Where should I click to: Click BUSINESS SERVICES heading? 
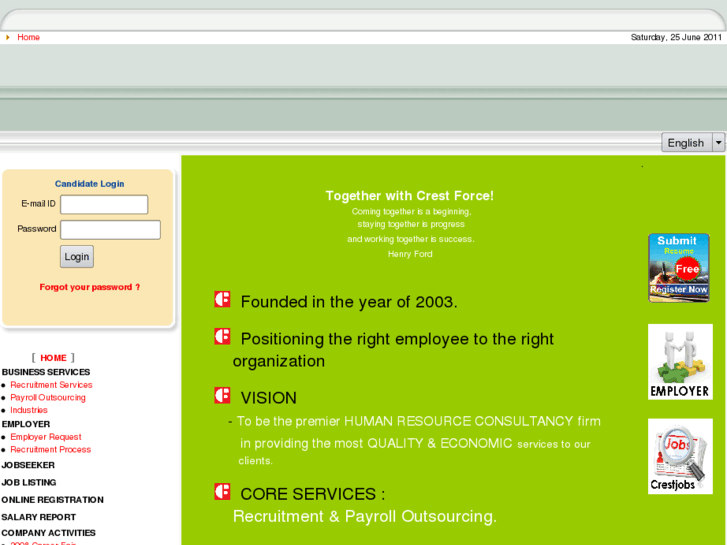coord(46,372)
